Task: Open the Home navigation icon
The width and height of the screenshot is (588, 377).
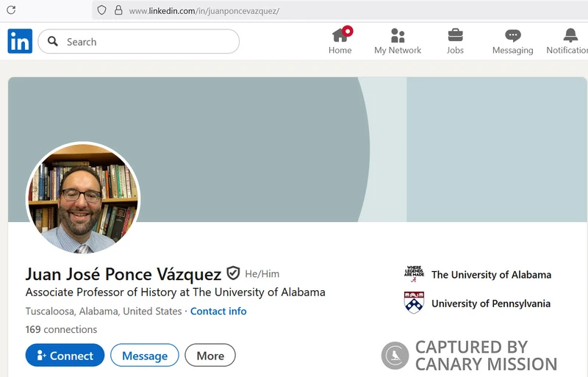Action: 340,36
